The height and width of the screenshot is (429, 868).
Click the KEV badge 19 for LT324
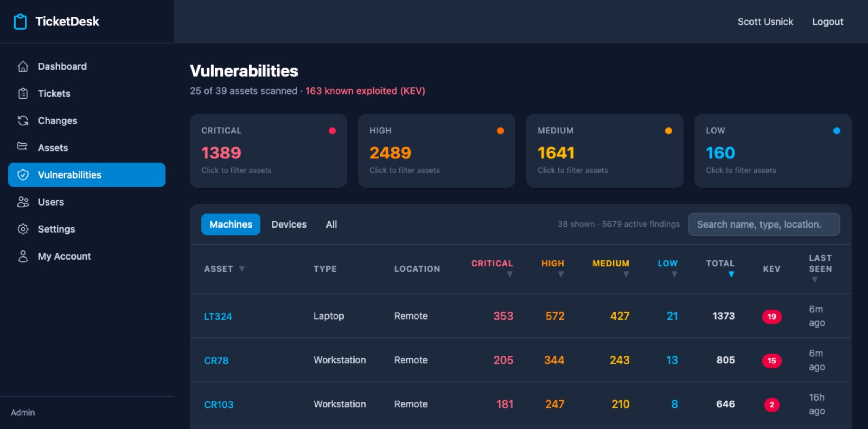pyautogui.click(x=771, y=317)
